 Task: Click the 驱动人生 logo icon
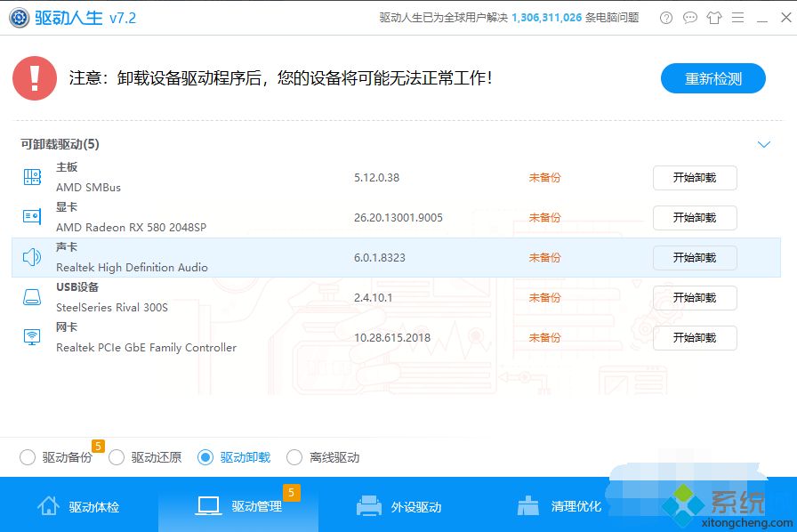[18, 18]
